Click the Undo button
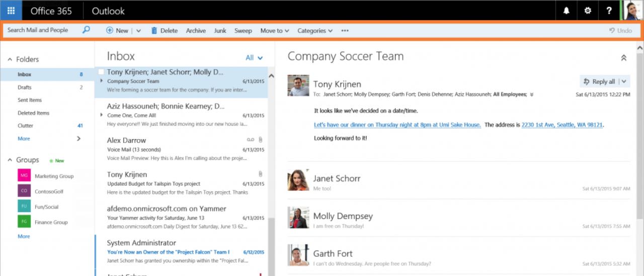644x276 pixels. coord(620,31)
